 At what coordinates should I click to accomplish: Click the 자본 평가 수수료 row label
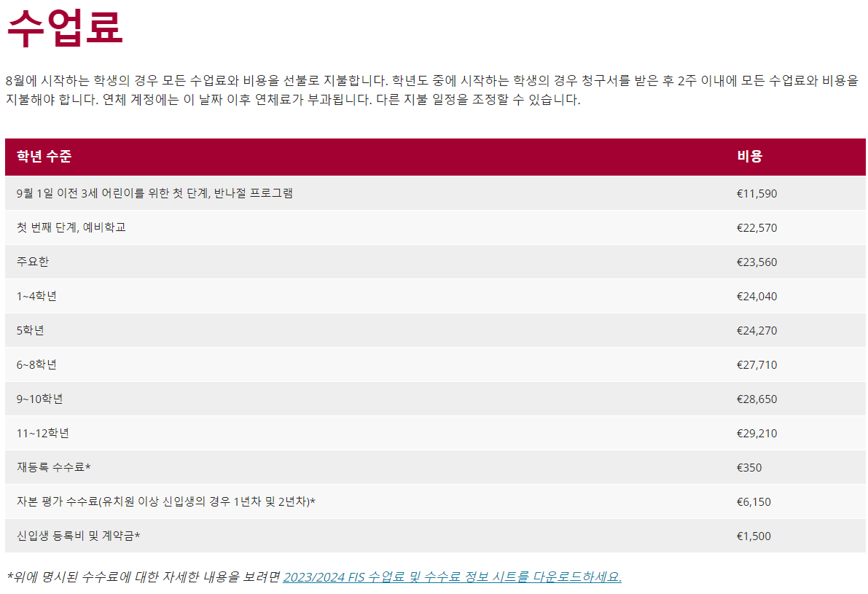(166, 501)
